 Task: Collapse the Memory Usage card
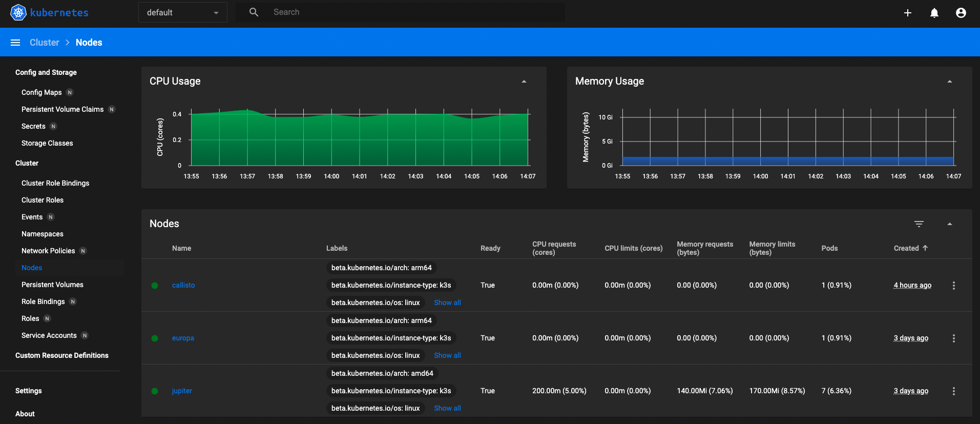pyautogui.click(x=950, y=82)
